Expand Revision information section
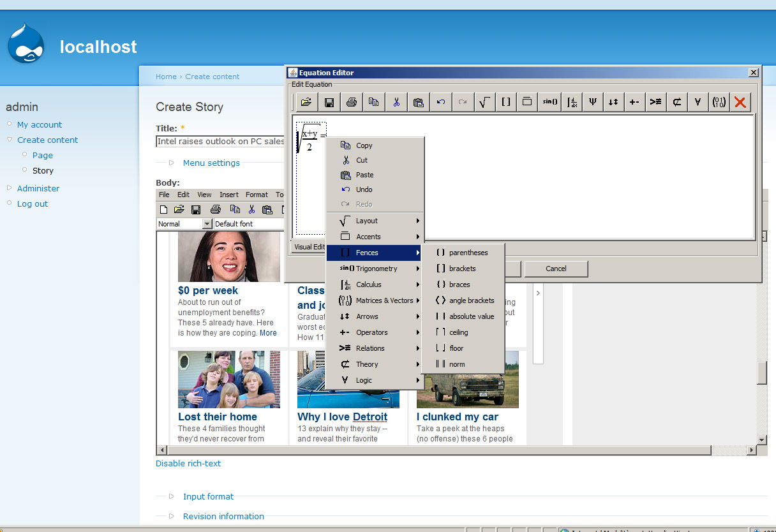The width and height of the screenshot is (776, 532). point(223,517)
